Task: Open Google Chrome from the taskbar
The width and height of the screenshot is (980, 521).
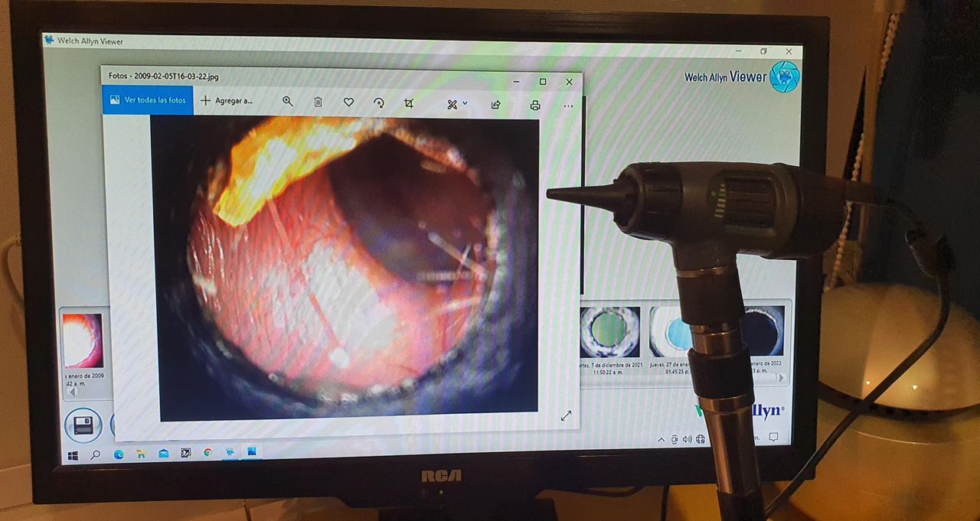Action: (x=207, y=453)
